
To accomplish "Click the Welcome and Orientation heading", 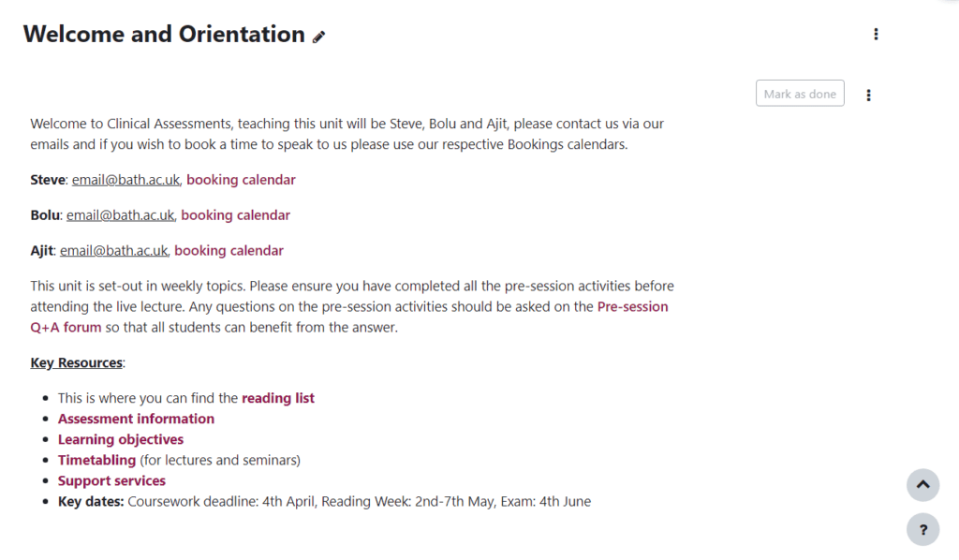I will (164, 35).
